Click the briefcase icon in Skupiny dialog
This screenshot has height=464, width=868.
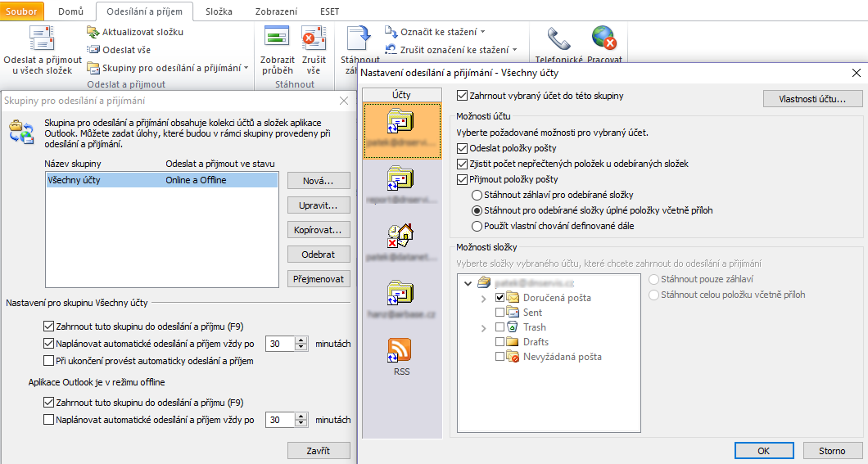[21, 133]
